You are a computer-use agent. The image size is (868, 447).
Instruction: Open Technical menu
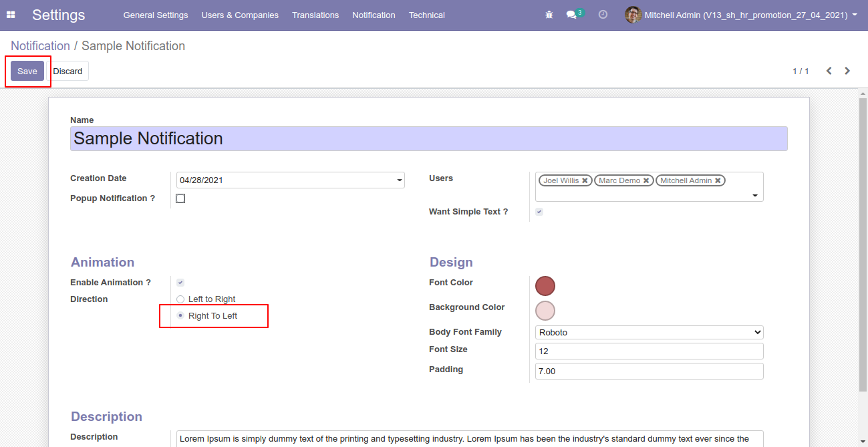(x=427, y=15)
